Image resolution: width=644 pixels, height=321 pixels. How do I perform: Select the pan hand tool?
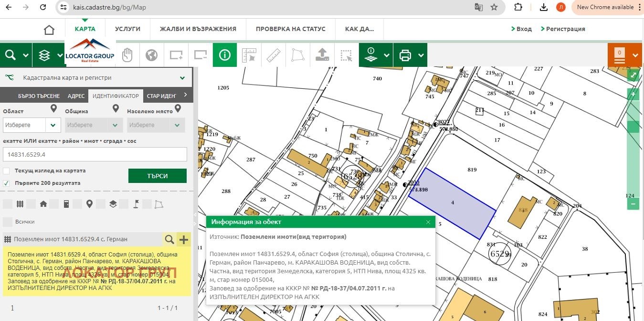[x=127, y=55]
